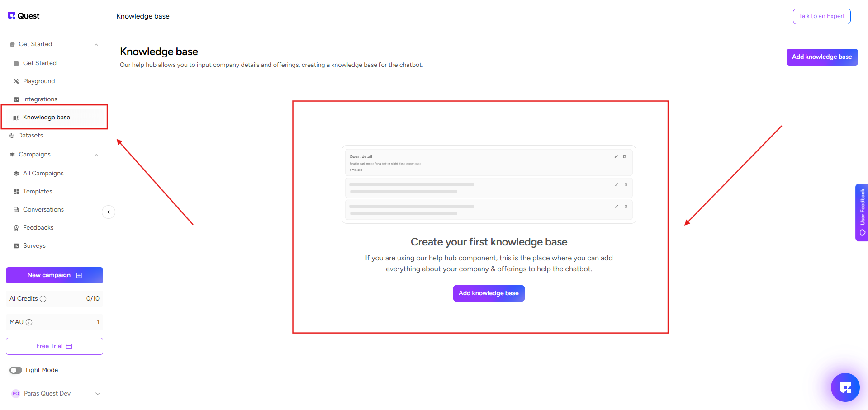The image size is (868, 410).
Task: Click the AI Credits 0/10 value
Action: pos(93,299)
